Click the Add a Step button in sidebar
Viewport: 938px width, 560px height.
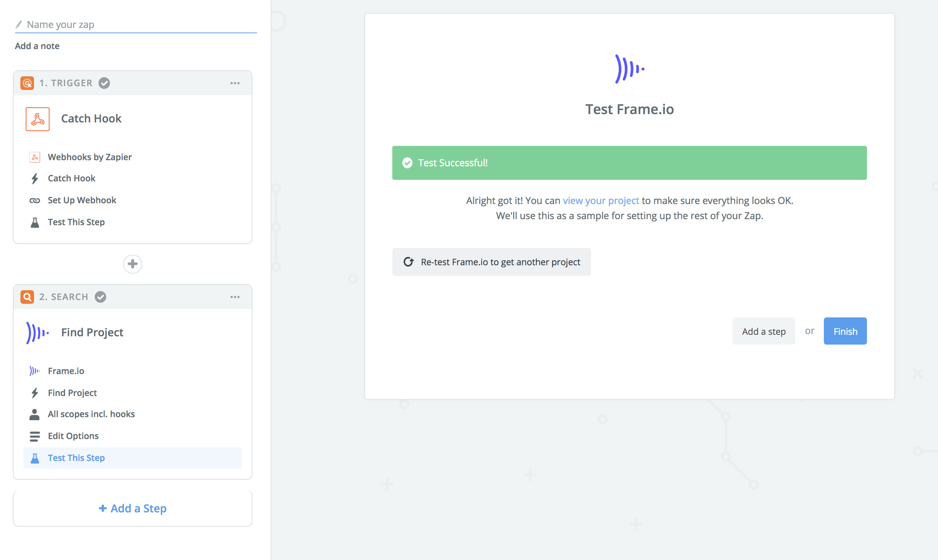tap(133, 508)
